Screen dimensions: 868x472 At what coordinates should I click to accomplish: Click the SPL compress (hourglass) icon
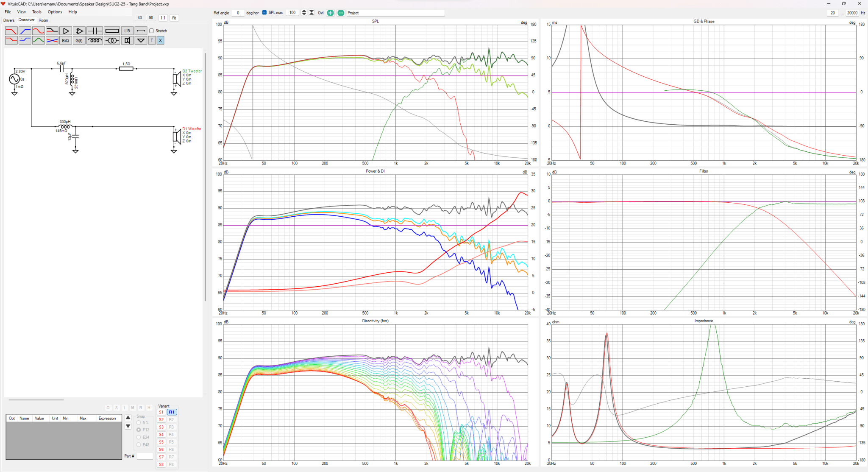click(312, 13)
